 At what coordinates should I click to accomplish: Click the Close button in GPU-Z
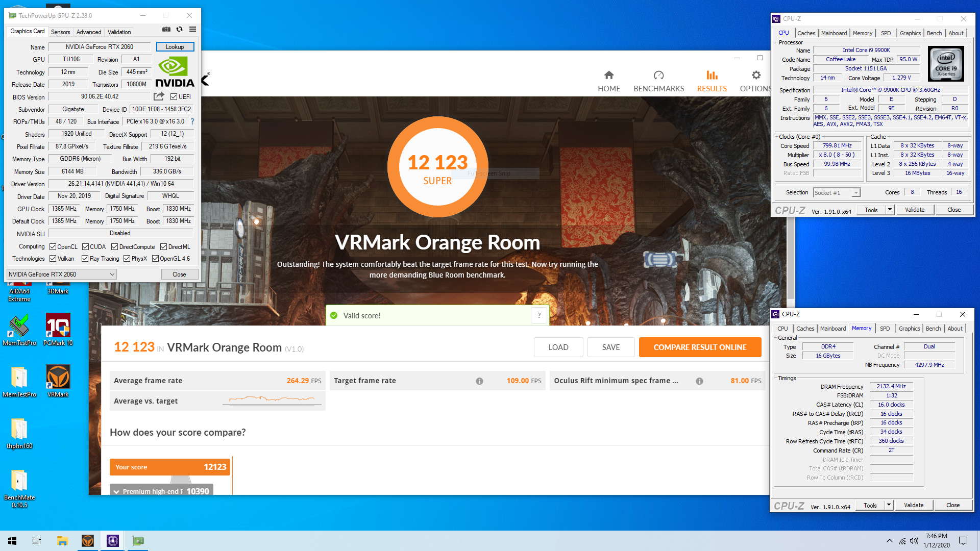[179, 274]
